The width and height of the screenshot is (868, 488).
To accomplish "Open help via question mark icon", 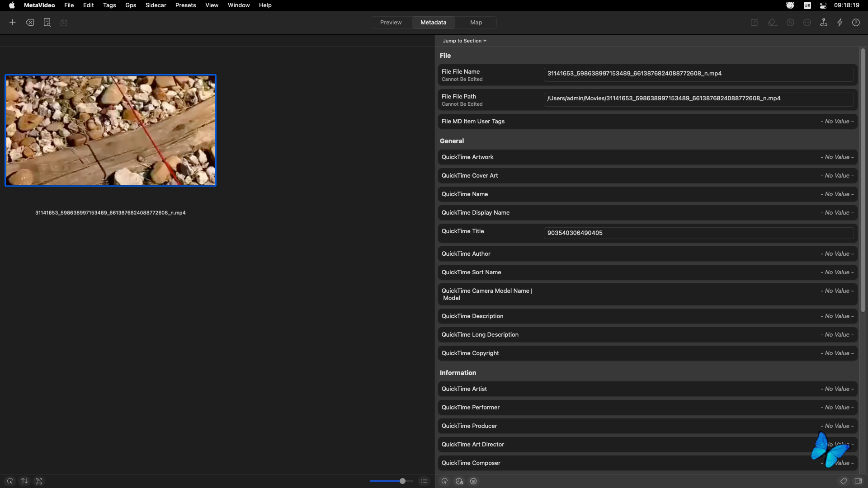I will [x=856, y=22].
